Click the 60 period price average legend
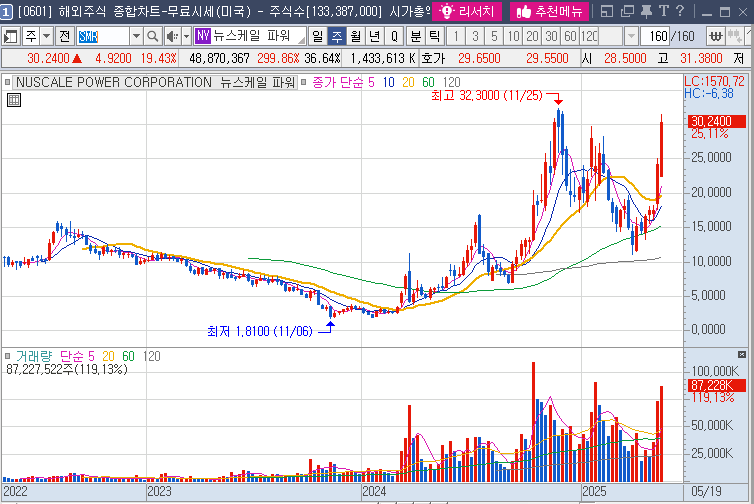Viewport: 754px width, 504px height. click(428, 82)
